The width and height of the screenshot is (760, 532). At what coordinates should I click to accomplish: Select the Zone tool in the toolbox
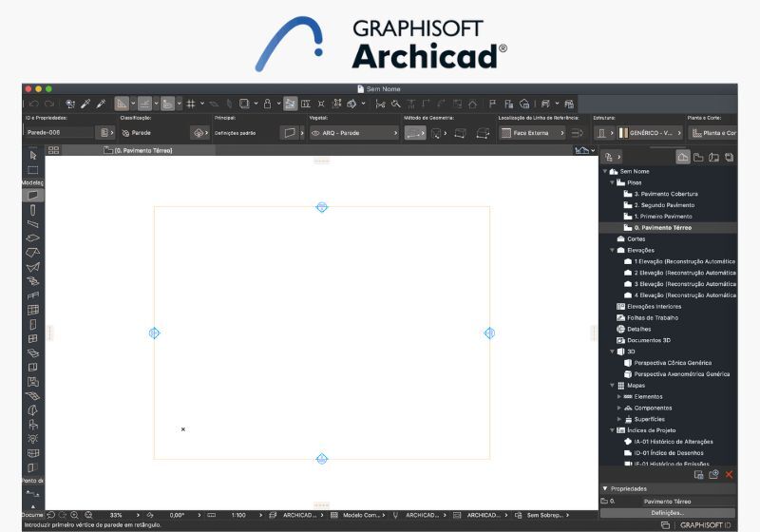tap(33, 381)
